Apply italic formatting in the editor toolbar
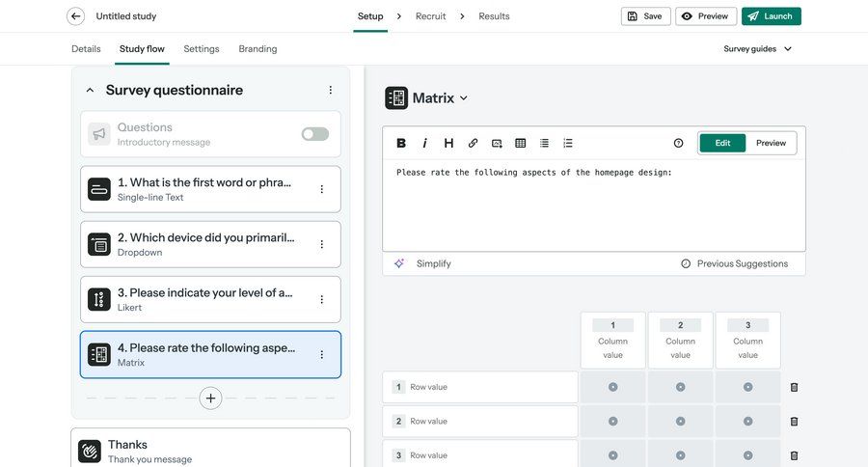 424,143
